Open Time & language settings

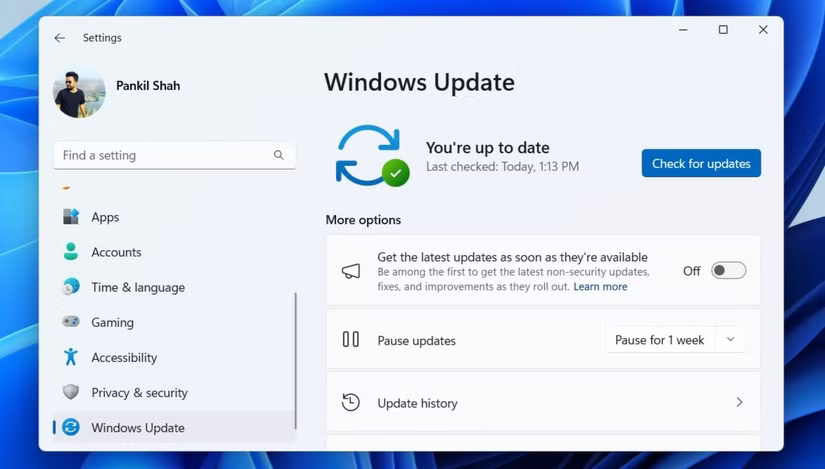(x=174, y=287)
